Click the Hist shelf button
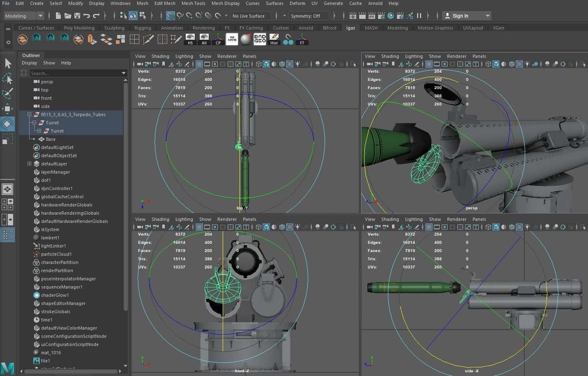This screenshot has height=376, width=588. tap(274, 39)
